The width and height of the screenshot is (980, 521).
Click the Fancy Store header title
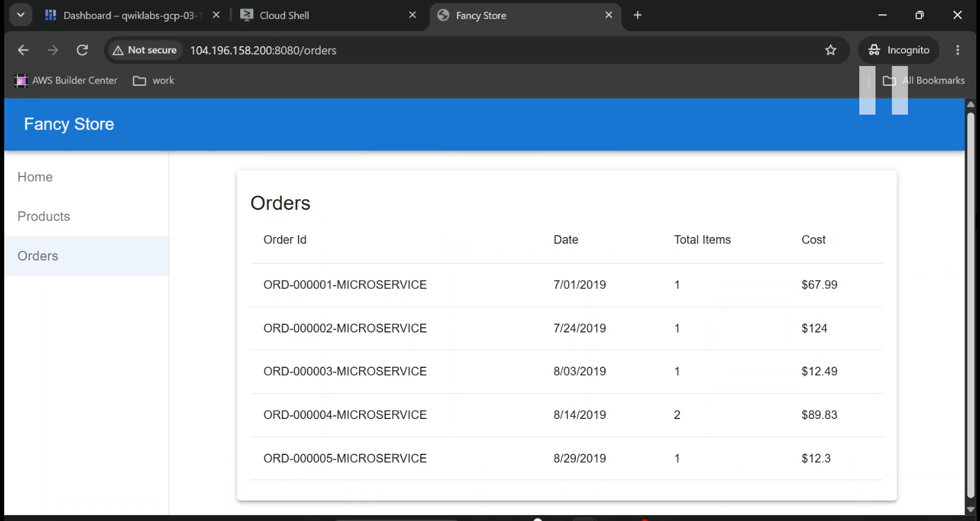(x=69, y=124)
